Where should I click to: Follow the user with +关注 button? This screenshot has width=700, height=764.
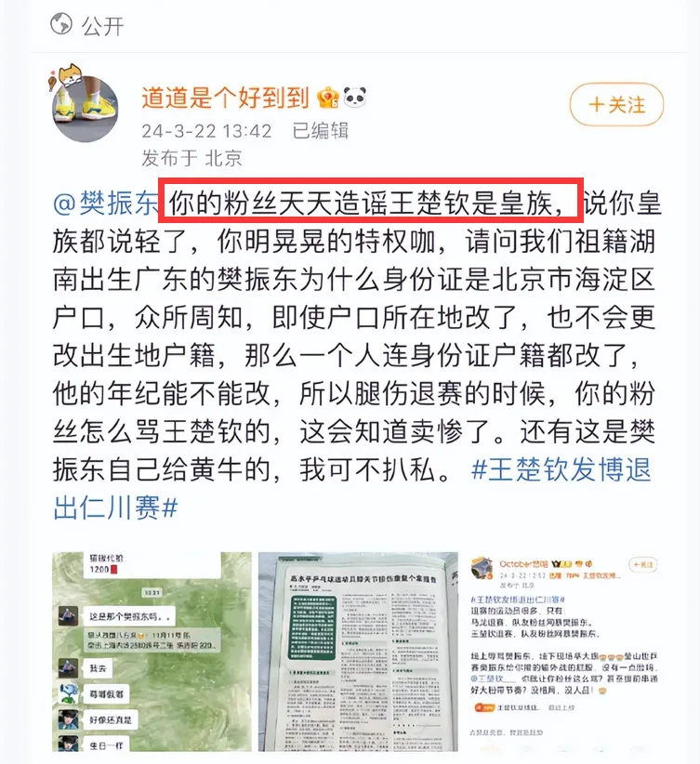[616, 104]
